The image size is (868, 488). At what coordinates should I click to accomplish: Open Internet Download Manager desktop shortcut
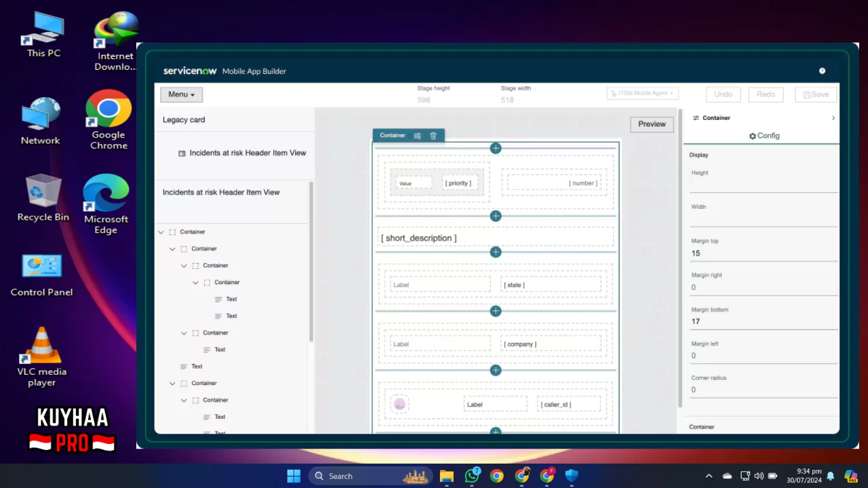click(115, 41)
